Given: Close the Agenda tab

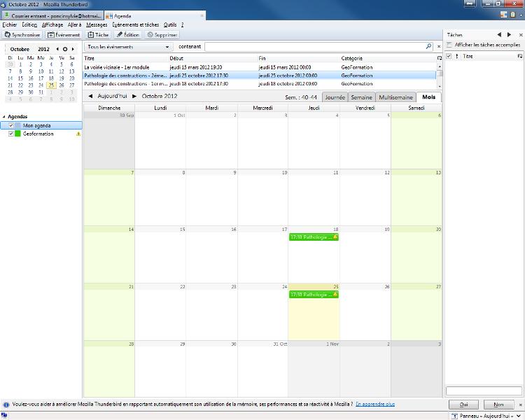Looking at the screenshot, I should click(202, 15).
